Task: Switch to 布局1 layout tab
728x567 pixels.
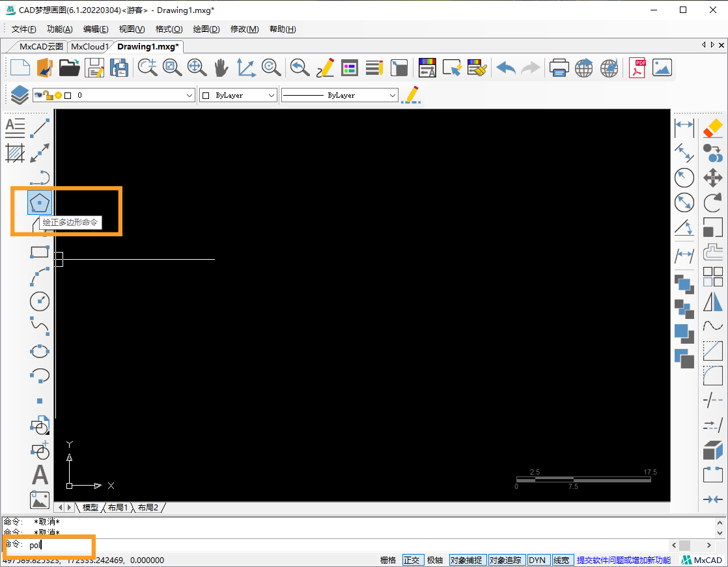Action: click(x=117, y=508)
